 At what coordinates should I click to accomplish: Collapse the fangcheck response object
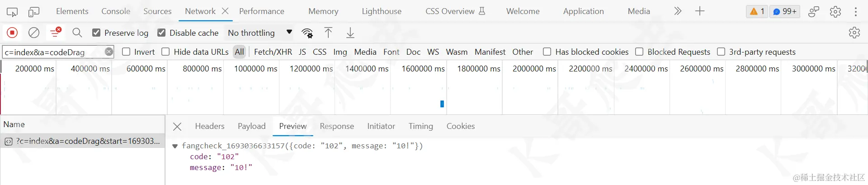tap(175, 146)
